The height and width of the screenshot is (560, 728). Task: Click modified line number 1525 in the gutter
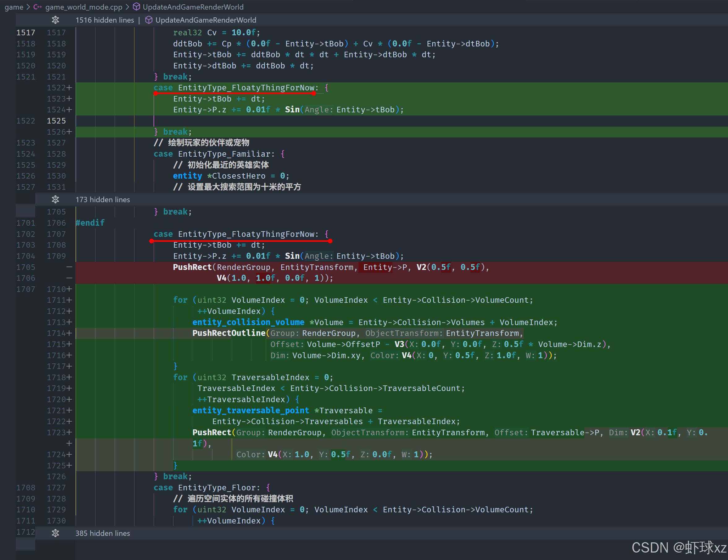56,121
